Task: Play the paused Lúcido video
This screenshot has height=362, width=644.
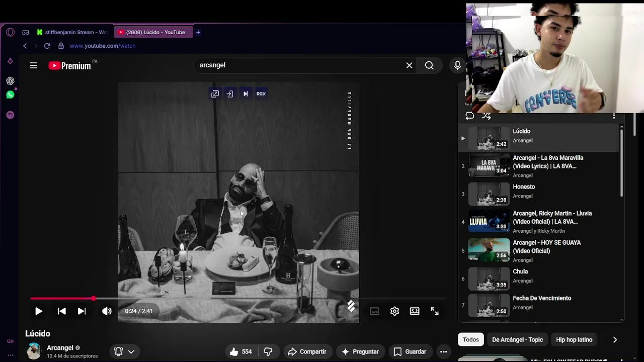Action: 39,311
